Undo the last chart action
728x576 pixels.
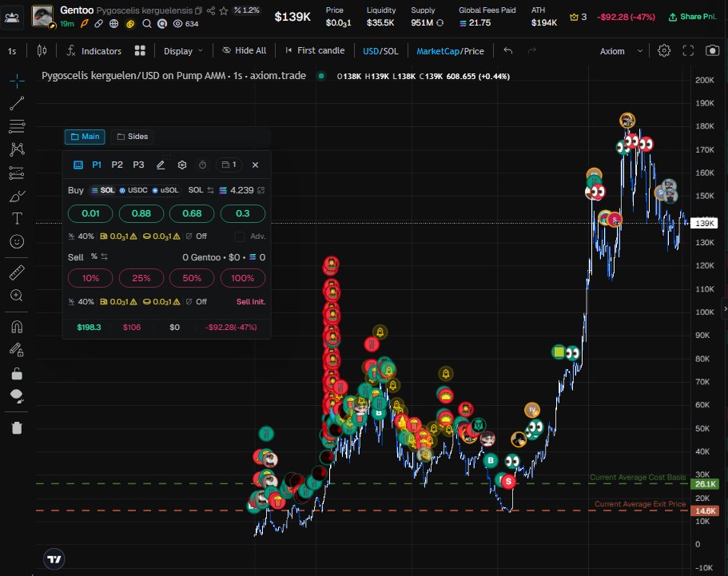(508, 50)
